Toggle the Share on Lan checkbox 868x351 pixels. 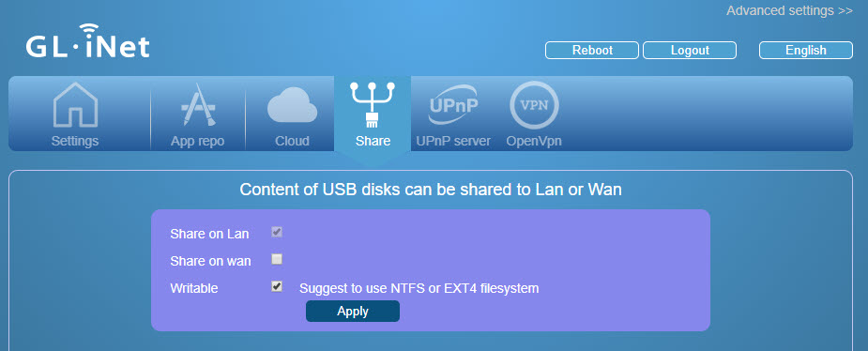pyautogui.click(x=277, y=232)
